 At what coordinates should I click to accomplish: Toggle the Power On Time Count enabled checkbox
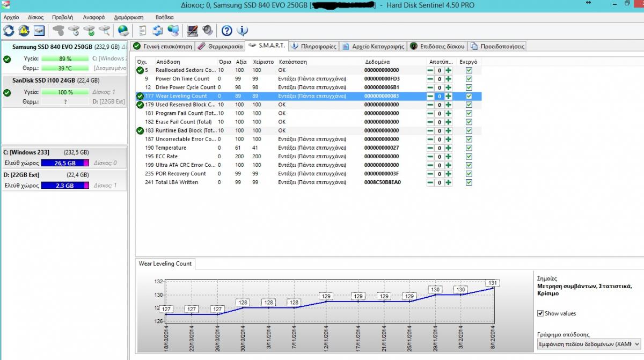click(469, 79)
